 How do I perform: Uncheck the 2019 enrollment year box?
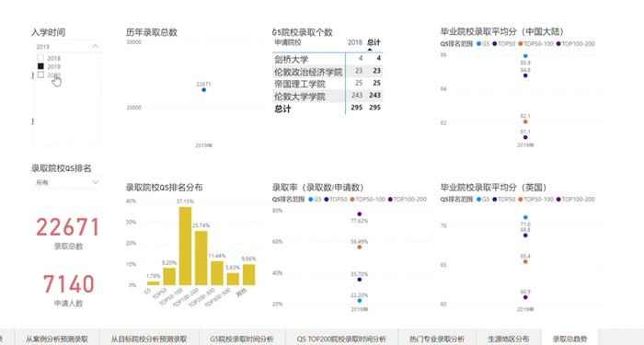40,66
